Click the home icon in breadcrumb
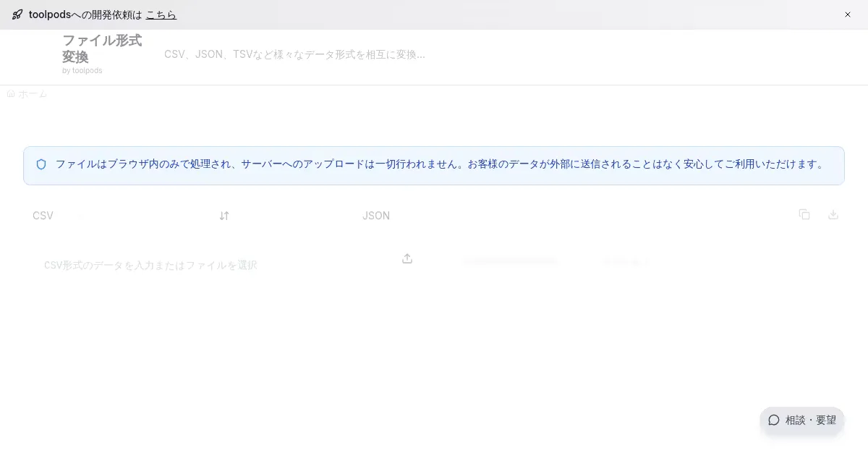 (x=11, y=94)
